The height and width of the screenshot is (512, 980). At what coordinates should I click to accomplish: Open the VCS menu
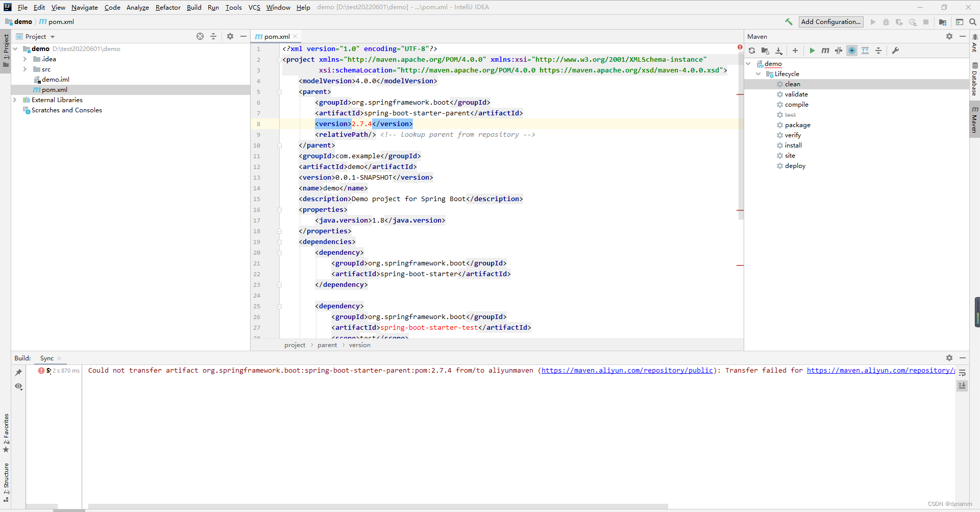pos(254,7)
